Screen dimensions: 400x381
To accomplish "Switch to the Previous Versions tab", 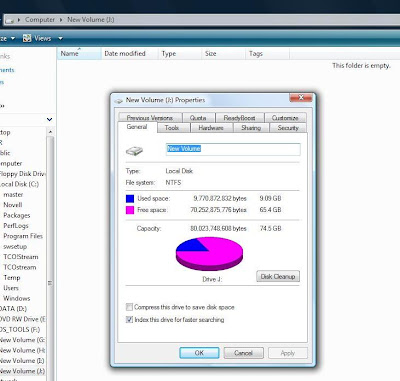I will [x=150, y=118].
